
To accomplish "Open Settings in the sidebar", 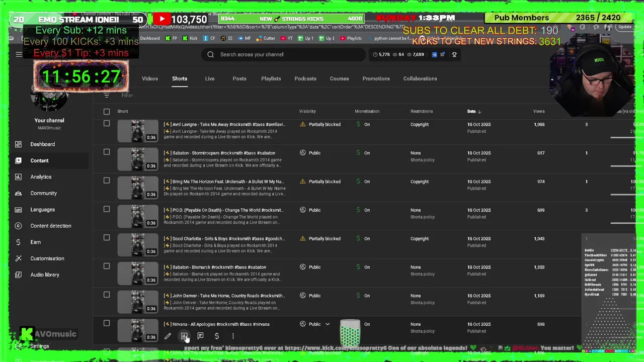I will [39, 346].
